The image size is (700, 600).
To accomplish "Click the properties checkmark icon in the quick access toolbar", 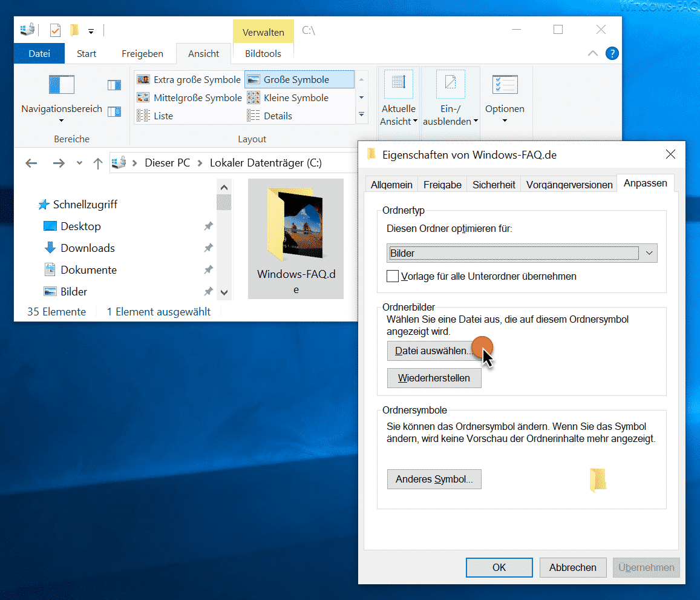I will (x=55, y=30).
